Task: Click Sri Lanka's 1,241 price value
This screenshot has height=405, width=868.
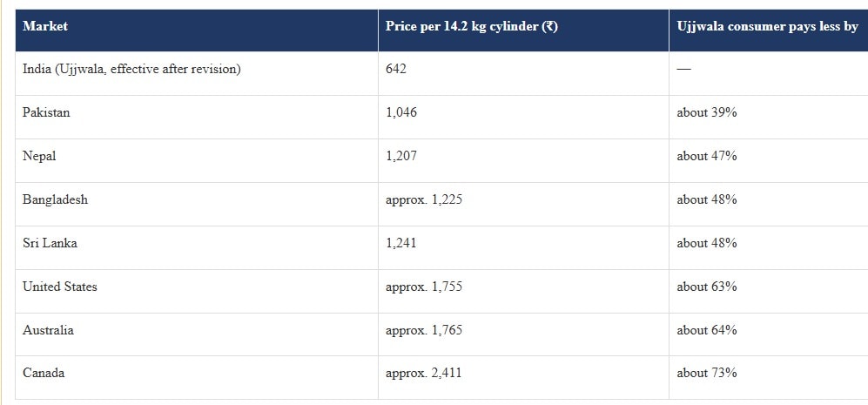Action: tap(401, 243)
